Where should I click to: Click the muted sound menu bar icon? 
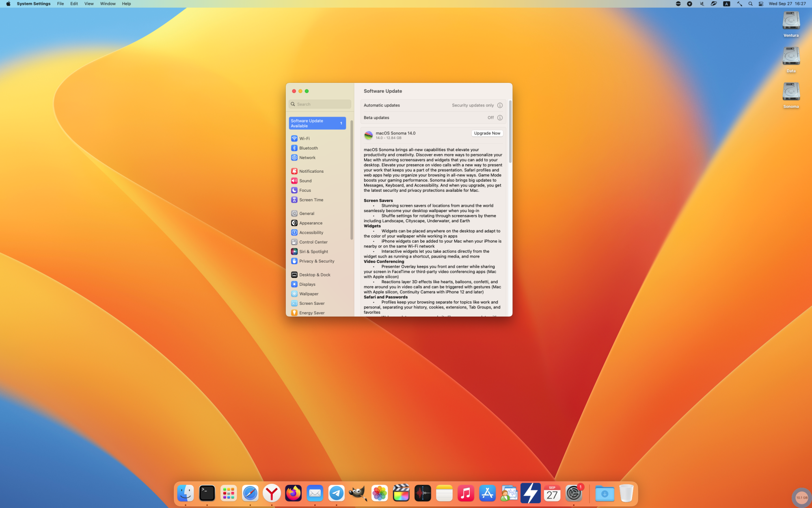pos(702,4)
